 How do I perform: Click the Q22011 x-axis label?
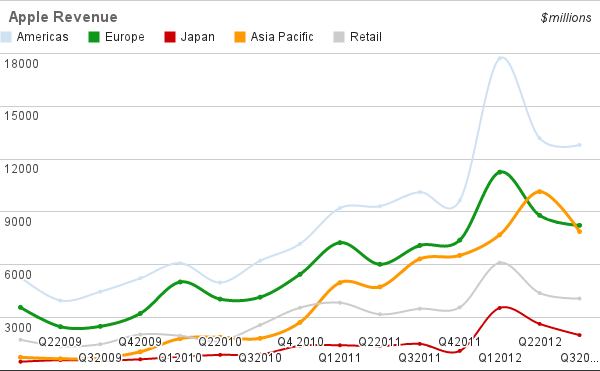pos(380,342)
